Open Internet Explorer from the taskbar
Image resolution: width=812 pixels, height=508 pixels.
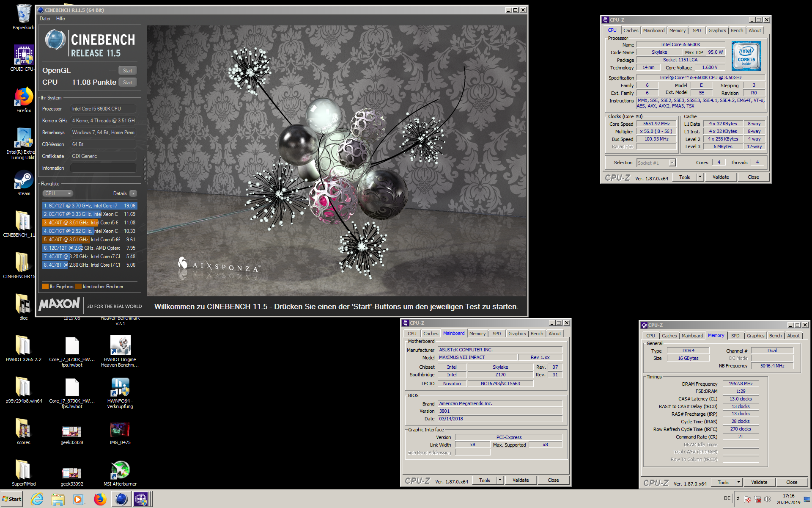click(37, 499)
